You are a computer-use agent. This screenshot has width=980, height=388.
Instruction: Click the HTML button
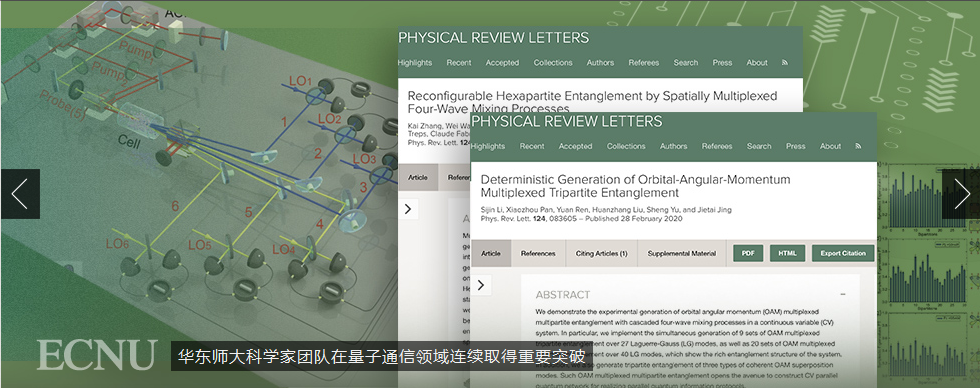point(788,253)
